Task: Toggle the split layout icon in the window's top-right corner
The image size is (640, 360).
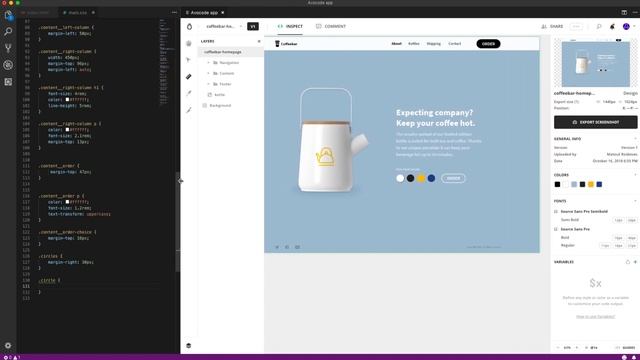Action: pyautogui.click(x=624, y=13)
